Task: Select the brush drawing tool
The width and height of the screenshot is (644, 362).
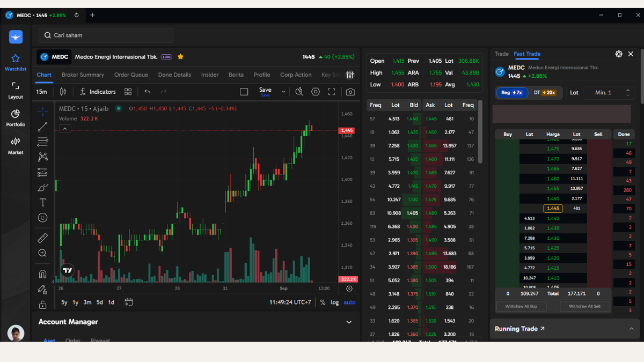Action: tap(42, 187)
